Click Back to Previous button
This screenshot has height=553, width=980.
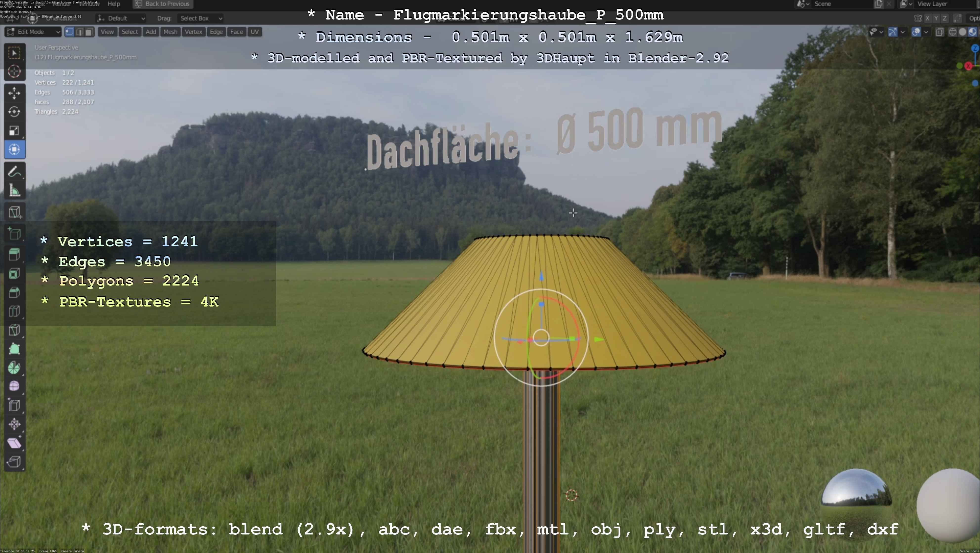pyautogui.click(x=163, y=4)
